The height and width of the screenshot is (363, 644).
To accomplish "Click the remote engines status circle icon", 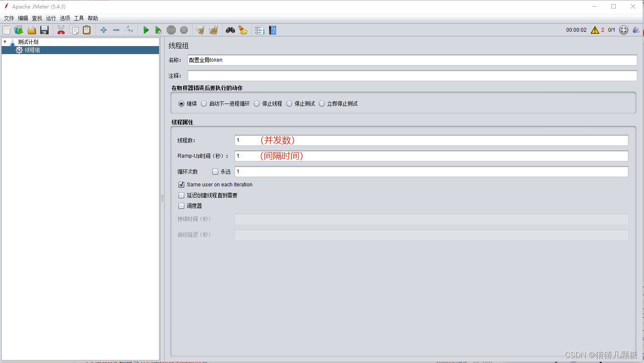I will tap(624, 30).
